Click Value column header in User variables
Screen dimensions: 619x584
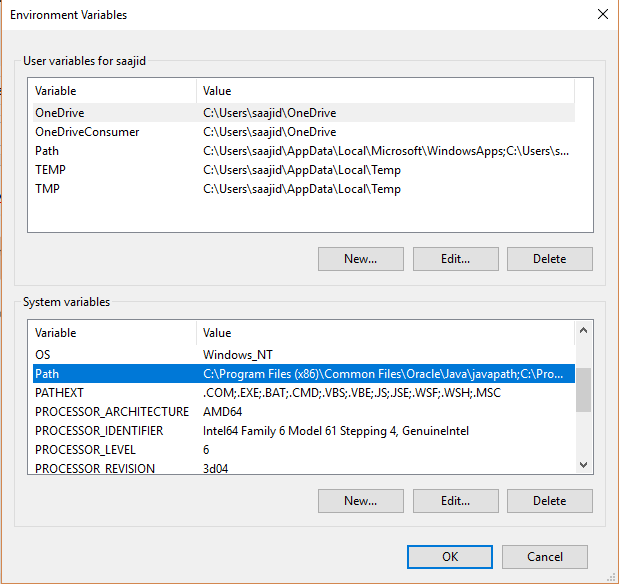(385, 91)
